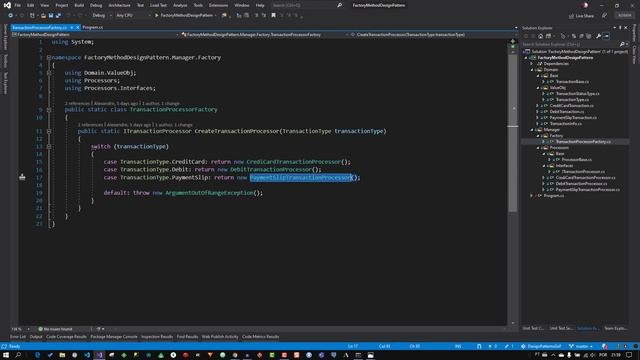Collapse the Manager folder

pyautogui.click(x=532, y=130)
